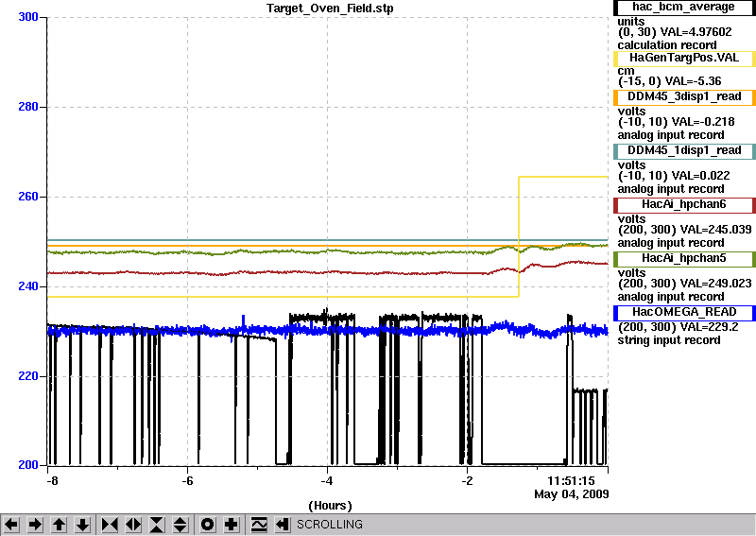Zoom out time axis with outward triangles
Screen dimensions: 756x536
click(x=133, y=524)
